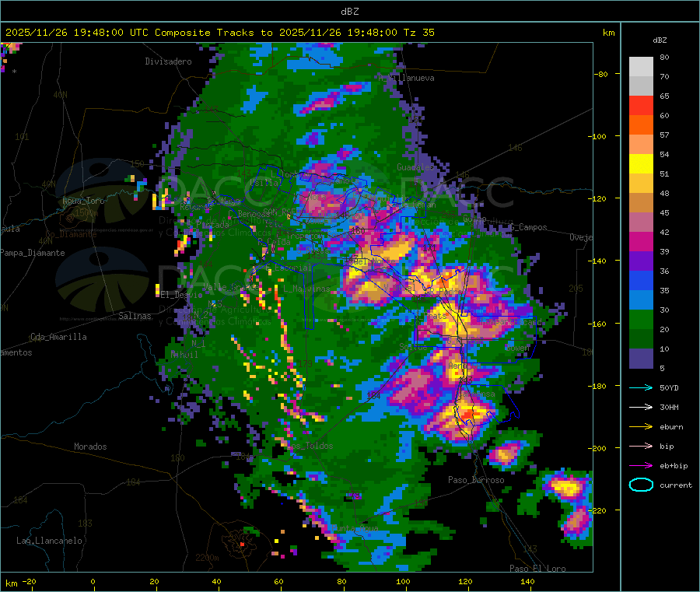Click the red 65 dBZ color swatch
The image size is (700, 592).
641,105
